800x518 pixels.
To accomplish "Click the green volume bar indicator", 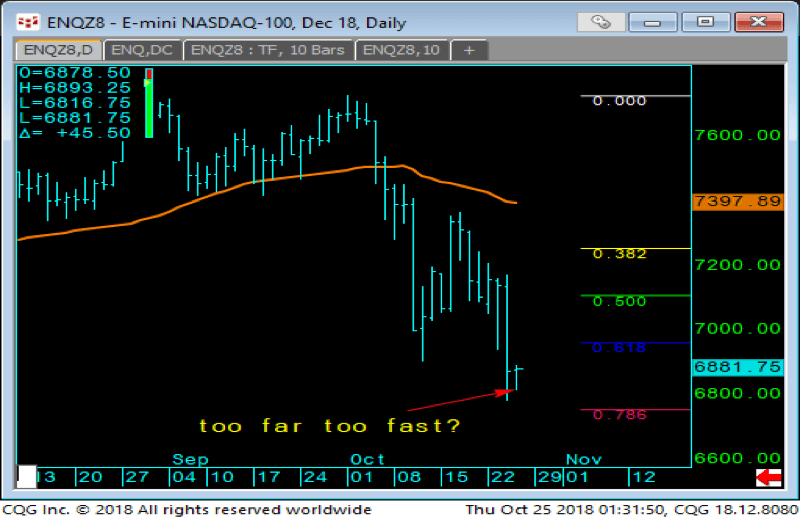I will [x=149, y=104].
